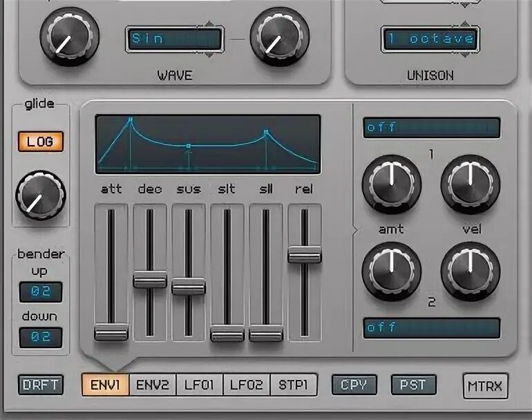Toggle the glide LOG button
532x420 pixels.
point(41,142)
